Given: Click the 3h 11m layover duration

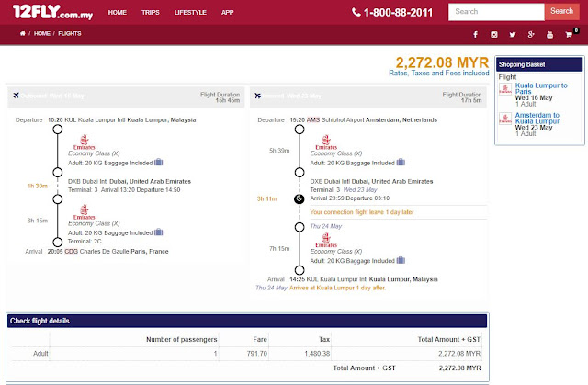Looking at the screenshot, I should tap(266, 199).
